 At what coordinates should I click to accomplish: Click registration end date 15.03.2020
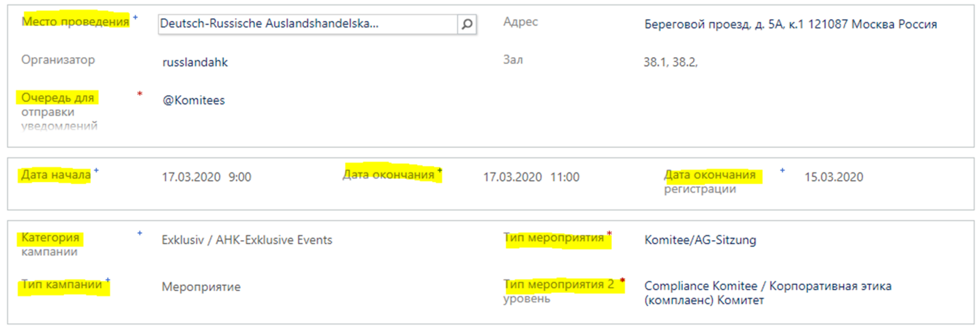click(x=834, y=177)
